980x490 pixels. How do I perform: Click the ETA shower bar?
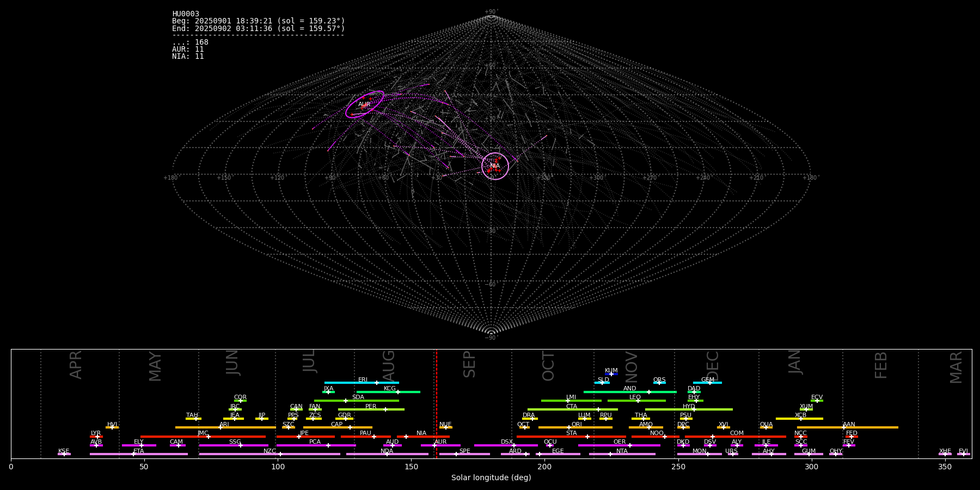coord(138,454)
